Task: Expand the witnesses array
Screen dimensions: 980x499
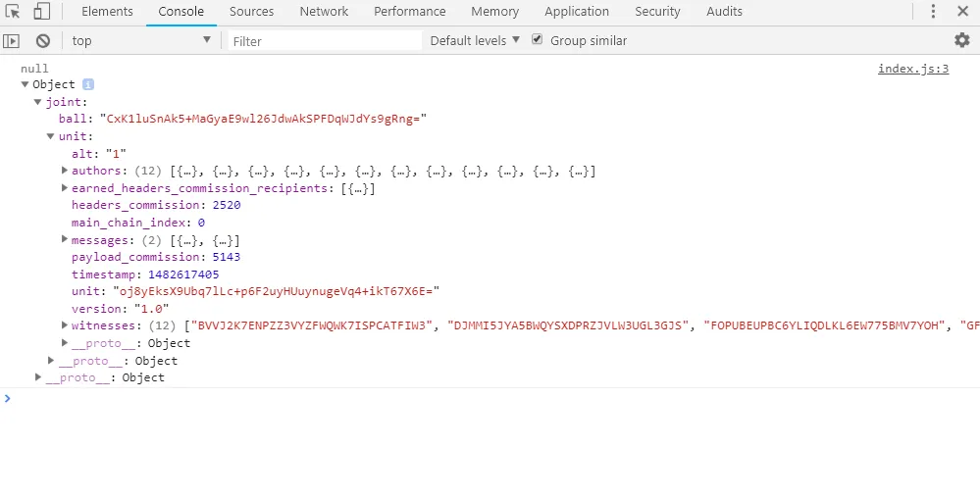Action: (65, 325)
